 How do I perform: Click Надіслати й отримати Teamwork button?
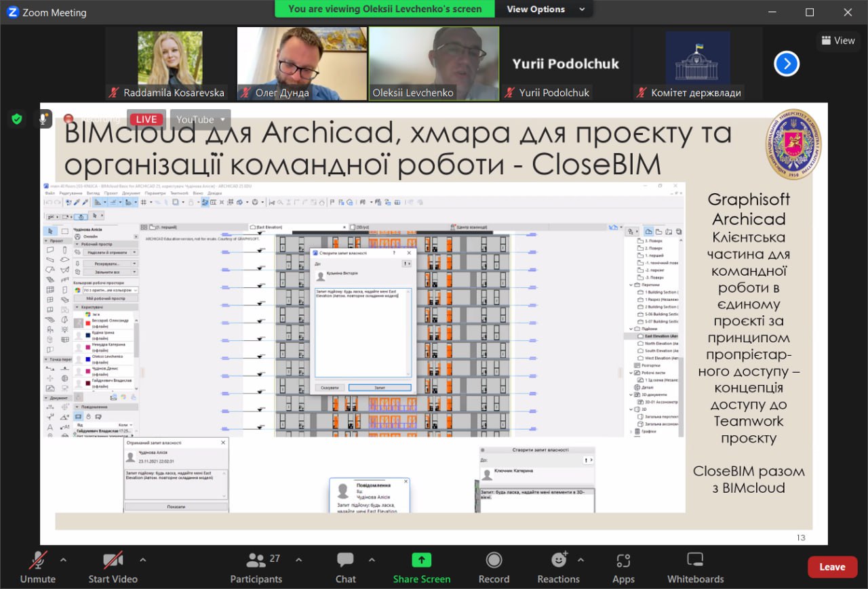(107, 252)
